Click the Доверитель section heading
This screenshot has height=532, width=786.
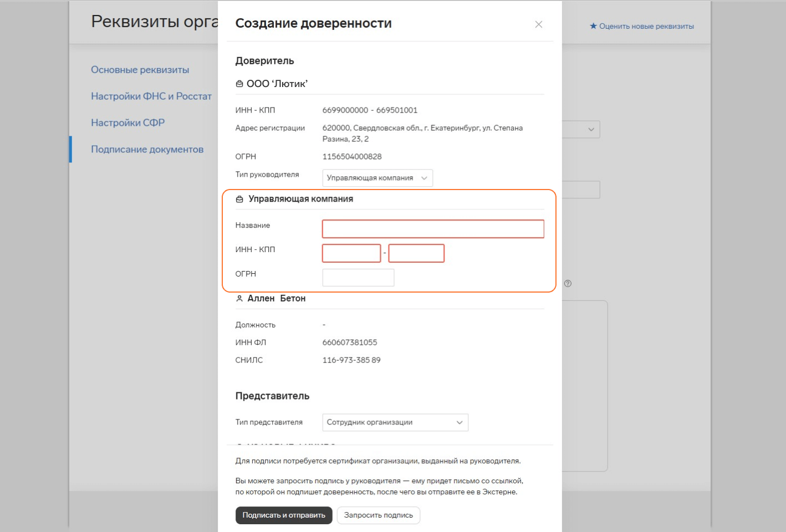tap(264, 61)
